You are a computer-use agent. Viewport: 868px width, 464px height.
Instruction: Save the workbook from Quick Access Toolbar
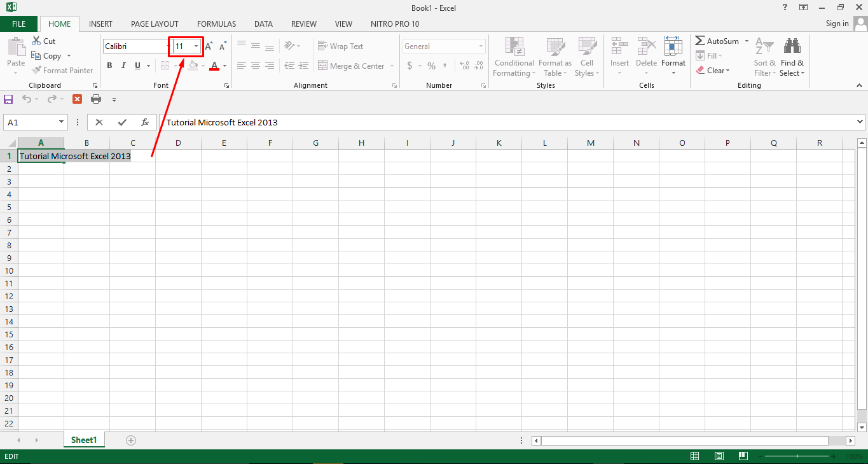[x=8, y=99]
